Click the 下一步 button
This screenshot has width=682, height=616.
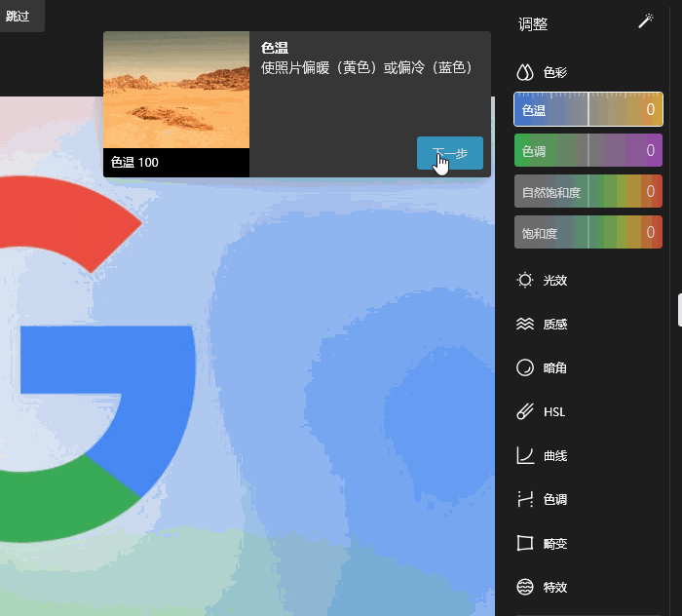click(450, 153)
